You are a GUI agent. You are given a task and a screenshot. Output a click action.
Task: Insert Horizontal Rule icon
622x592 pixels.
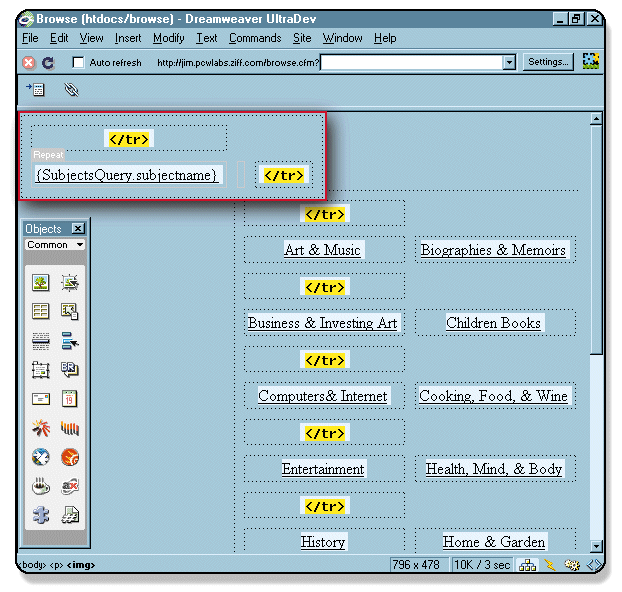(40, 341)
